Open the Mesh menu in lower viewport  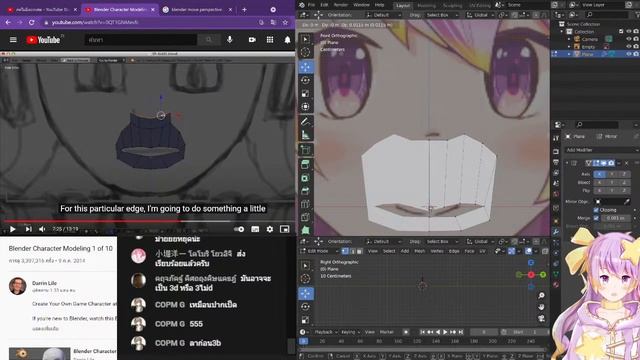coord(420,251)
